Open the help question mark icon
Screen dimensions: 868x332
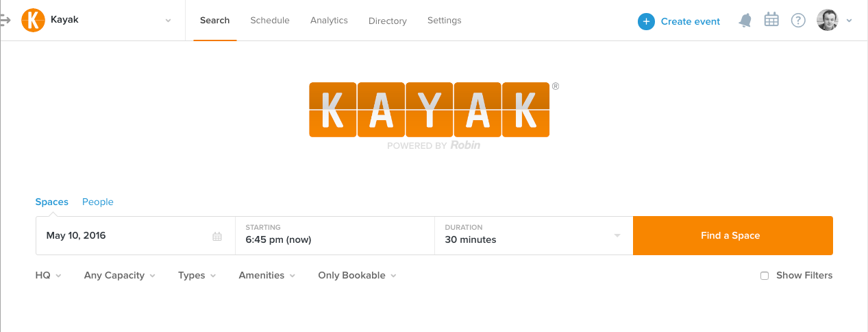tap(798, 21)
